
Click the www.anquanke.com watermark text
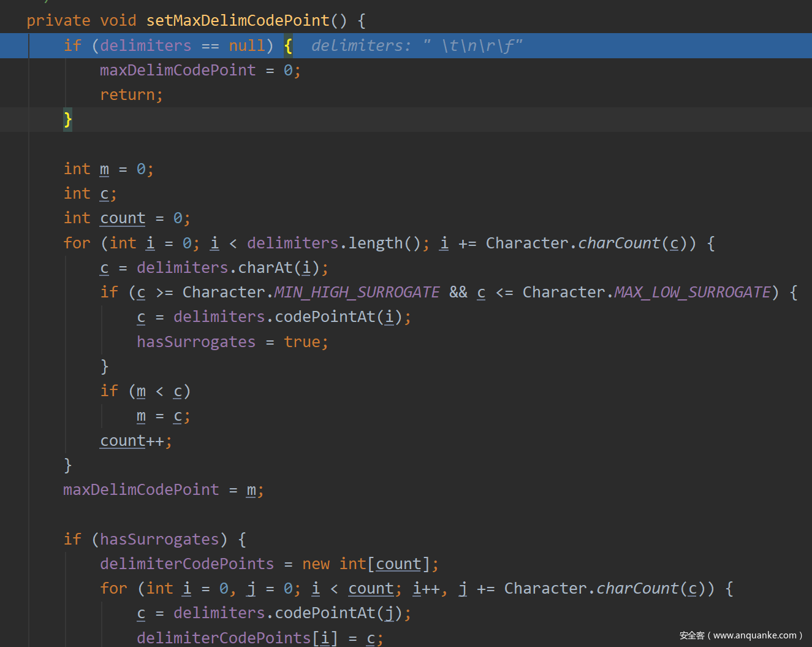tap(754, 635)
